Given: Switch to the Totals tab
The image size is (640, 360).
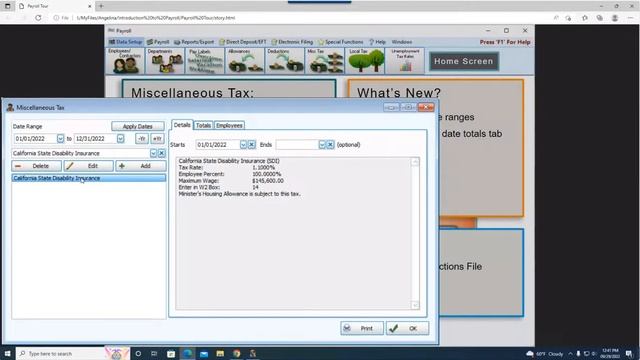Looking at the screenshot, I should [x=203, y=125].
